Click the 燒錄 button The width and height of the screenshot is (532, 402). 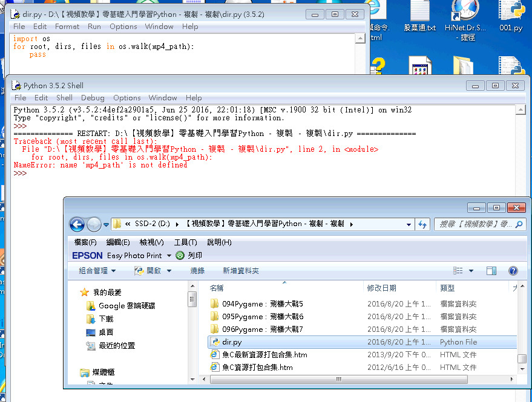point(197,271)
